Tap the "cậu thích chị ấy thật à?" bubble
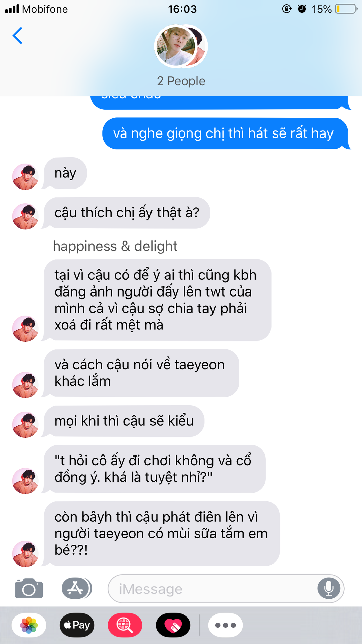 [x=127, y=213]
